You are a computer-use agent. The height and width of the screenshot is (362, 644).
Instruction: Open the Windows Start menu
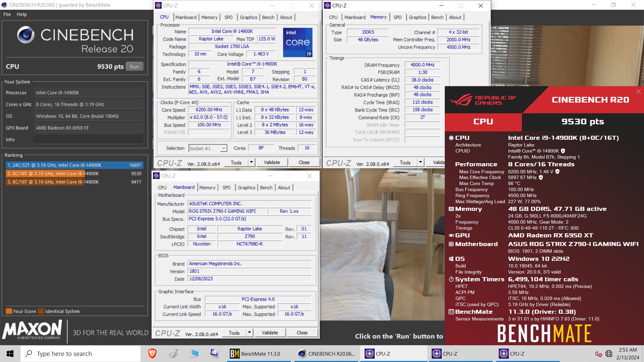(10, 354)
